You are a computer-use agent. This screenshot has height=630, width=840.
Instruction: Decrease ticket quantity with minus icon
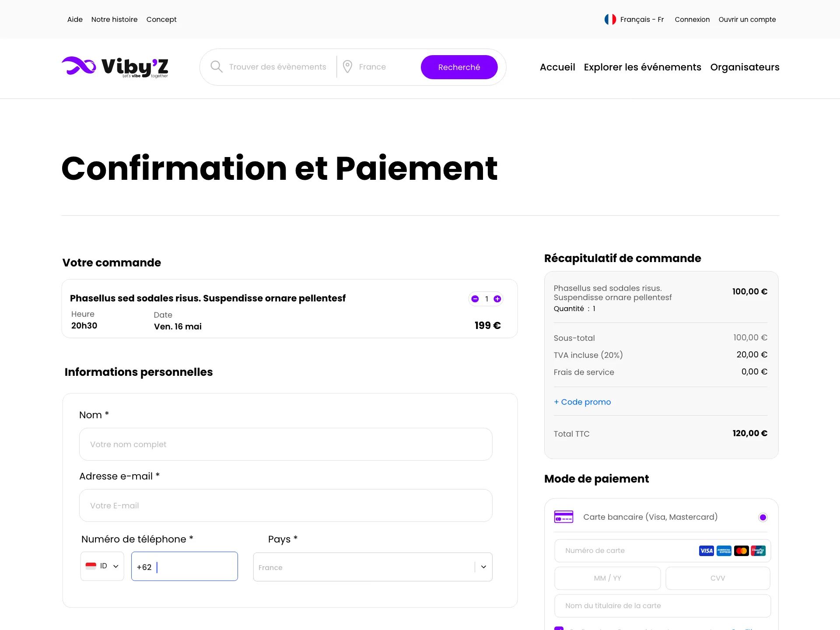475,299
